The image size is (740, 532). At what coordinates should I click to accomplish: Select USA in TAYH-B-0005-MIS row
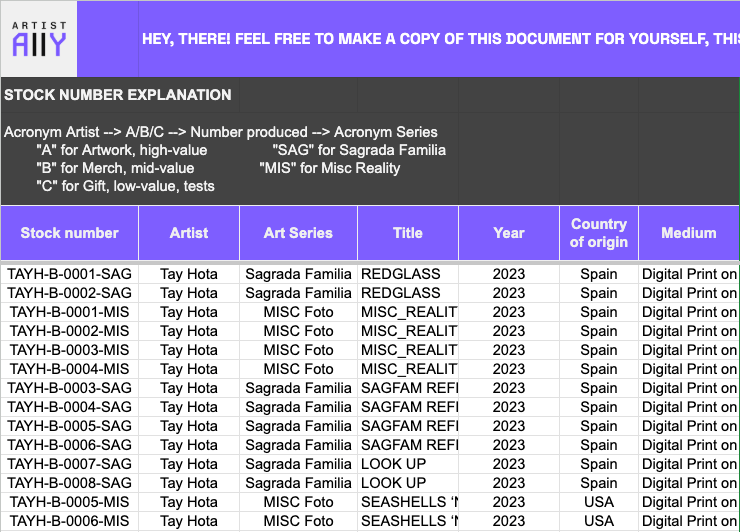coord(599,502)
